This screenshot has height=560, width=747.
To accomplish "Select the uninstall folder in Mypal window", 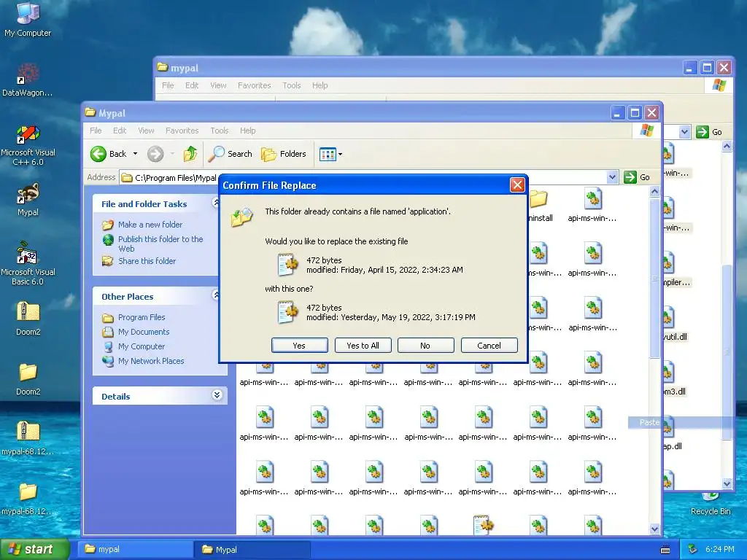I will click(540, 206).
